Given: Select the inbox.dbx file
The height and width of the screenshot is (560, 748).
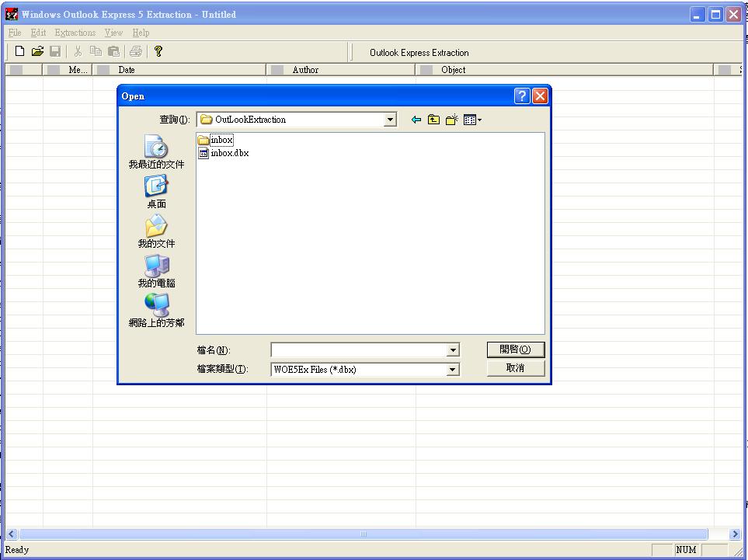Looking at the screenshot, I should click(x=223, y=153).
